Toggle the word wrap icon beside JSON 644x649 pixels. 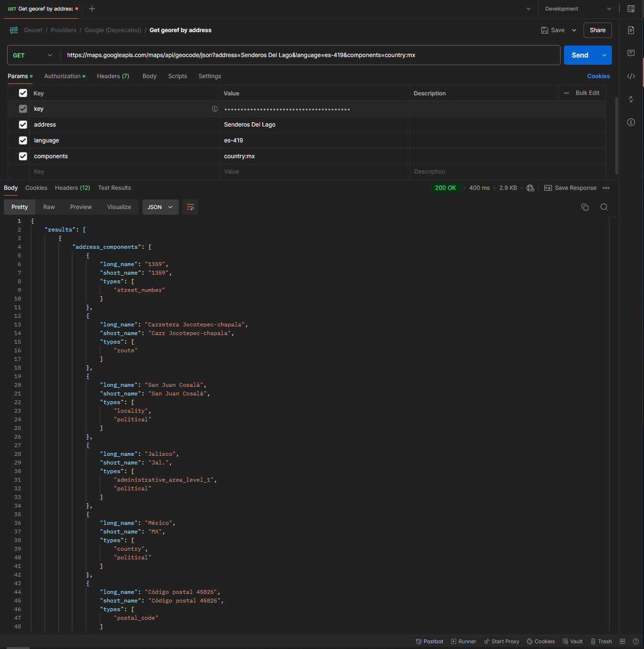point(190,207)
